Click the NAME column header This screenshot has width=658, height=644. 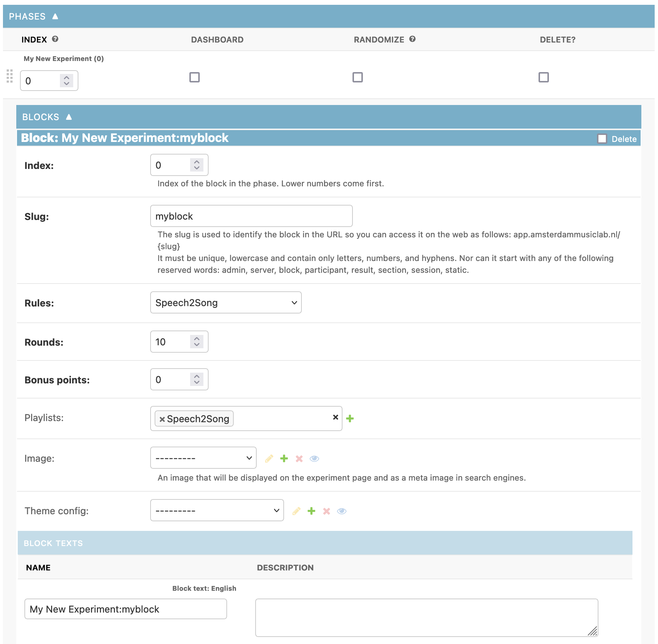tap(38, 567)
